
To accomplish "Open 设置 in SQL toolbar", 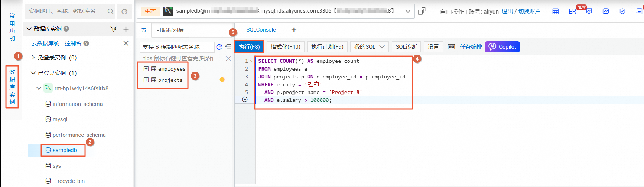I will click(x=433, y=47).
